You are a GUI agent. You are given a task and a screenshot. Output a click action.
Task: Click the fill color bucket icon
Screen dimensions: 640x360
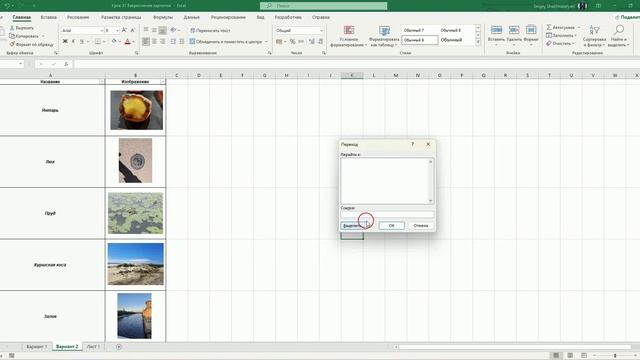[114, 41]
